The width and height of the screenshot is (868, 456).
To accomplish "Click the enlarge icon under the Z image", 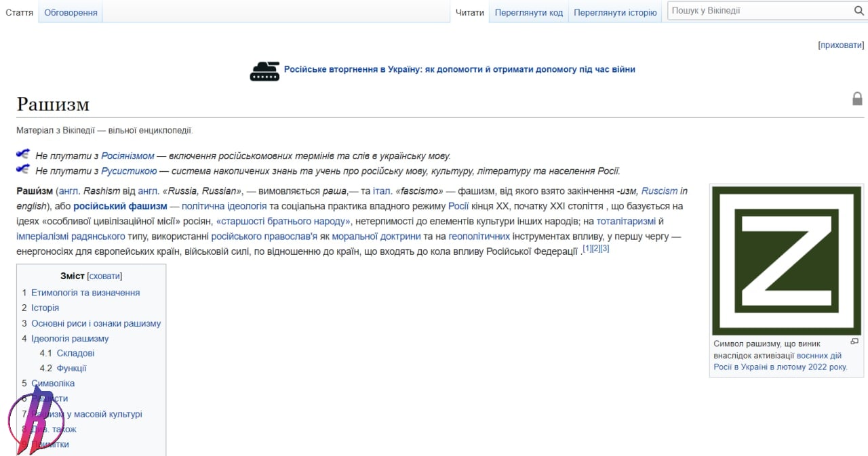I will (854, 341).
